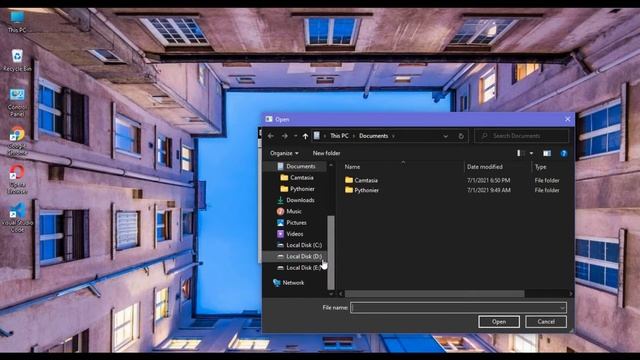
Task: Open the recent locations dropdown arrow
Action: point(296,136)
